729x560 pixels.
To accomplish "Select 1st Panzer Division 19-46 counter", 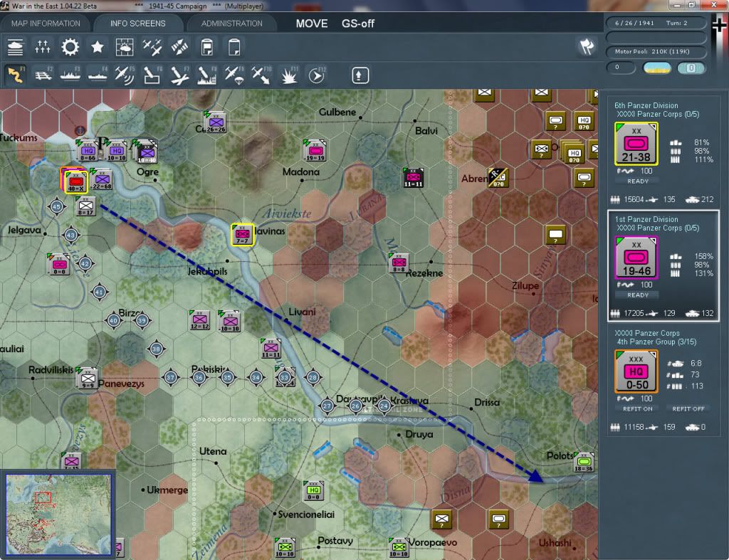I will tap(636, 258).
